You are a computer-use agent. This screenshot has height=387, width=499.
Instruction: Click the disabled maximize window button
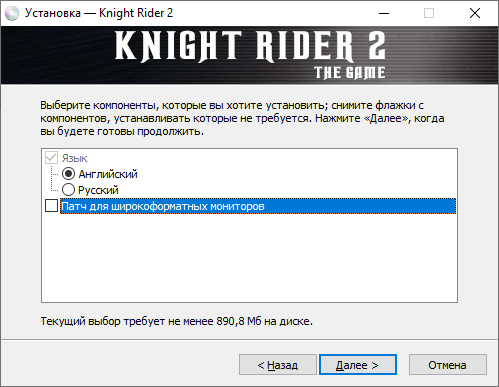tap(429, 13)
